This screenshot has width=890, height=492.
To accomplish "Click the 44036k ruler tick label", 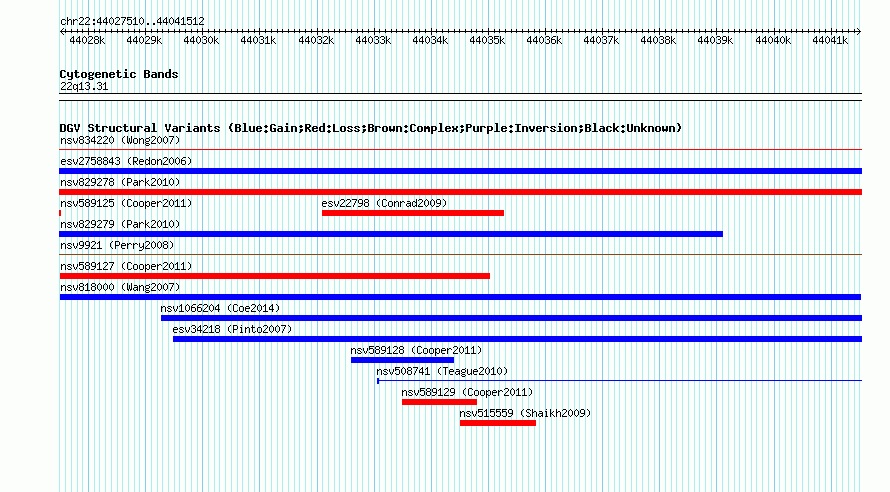I will (544, 40).
